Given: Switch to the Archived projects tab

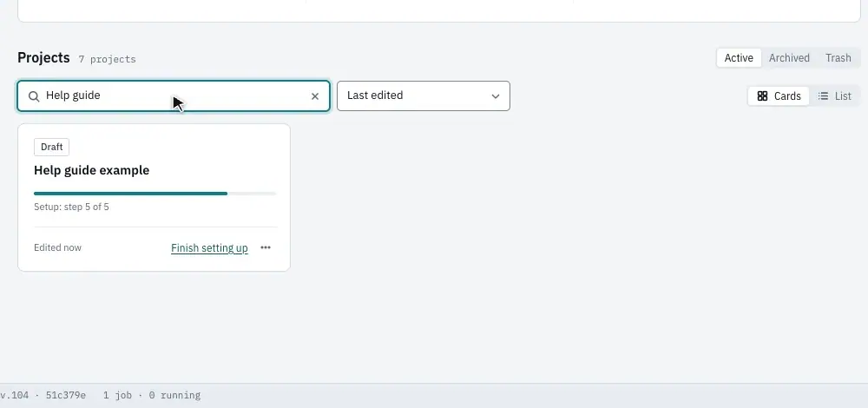Looking at the screenshot, I should [x=789, y=58].
